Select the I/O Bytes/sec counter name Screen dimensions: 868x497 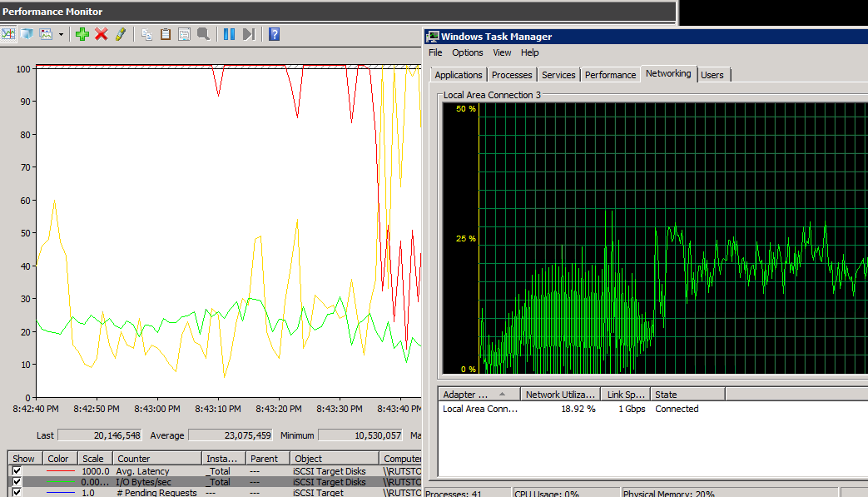pyautogui.click(x=143, y=482)
